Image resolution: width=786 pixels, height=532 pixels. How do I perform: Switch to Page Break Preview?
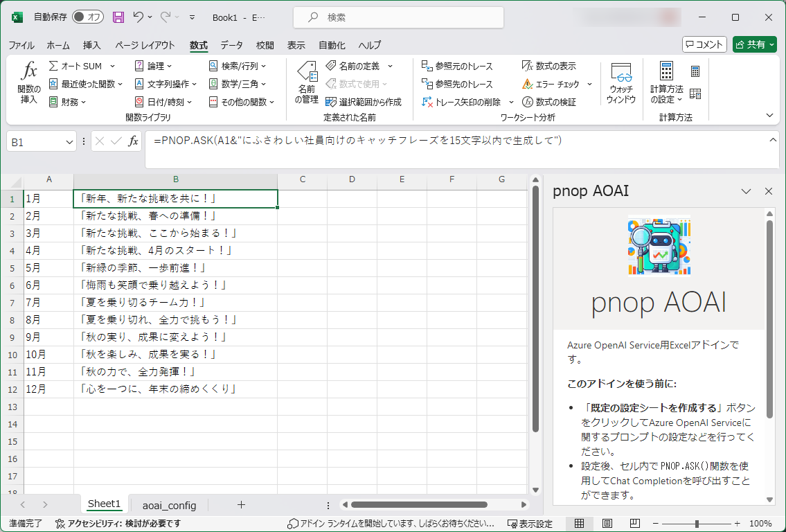[634, 524]
